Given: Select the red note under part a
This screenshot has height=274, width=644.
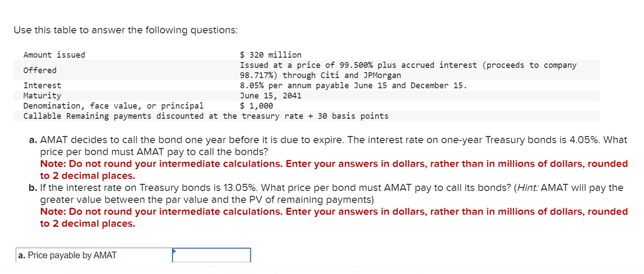Looking at the screenshot, I should [322, 170].
